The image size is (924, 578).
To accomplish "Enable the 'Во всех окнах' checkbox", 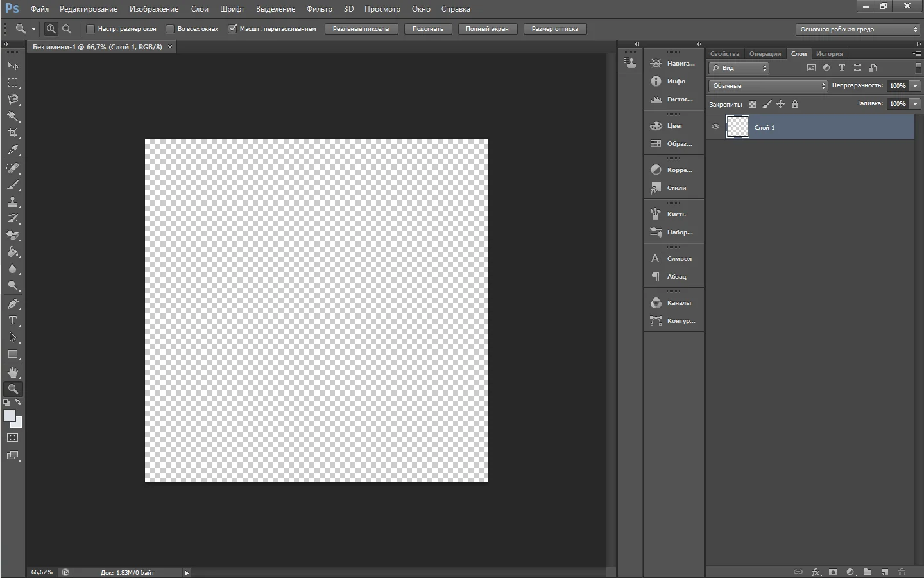I will (170, 29).
